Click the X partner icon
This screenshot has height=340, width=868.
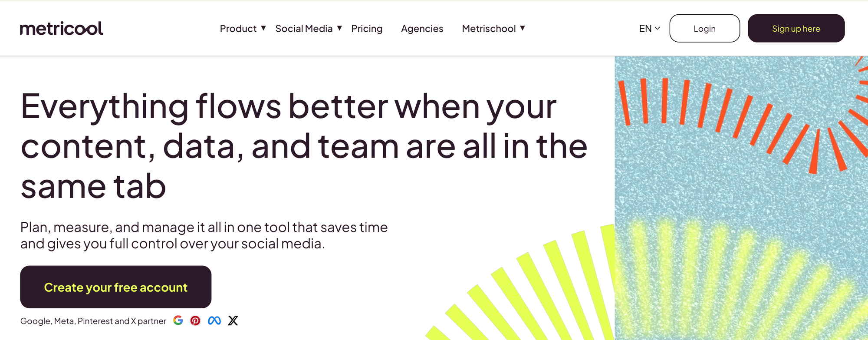pyautogui.click(x=233, y=320)
